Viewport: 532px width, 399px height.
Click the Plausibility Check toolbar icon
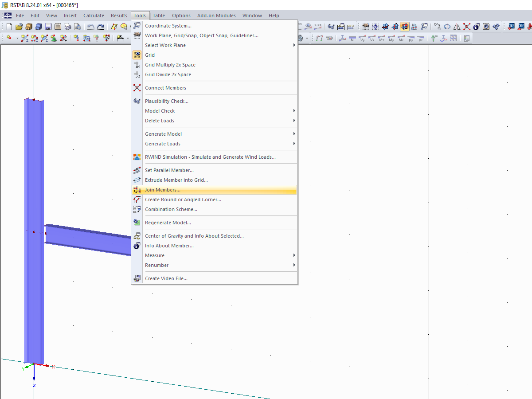pyautogui.click(x=331, y=27)
